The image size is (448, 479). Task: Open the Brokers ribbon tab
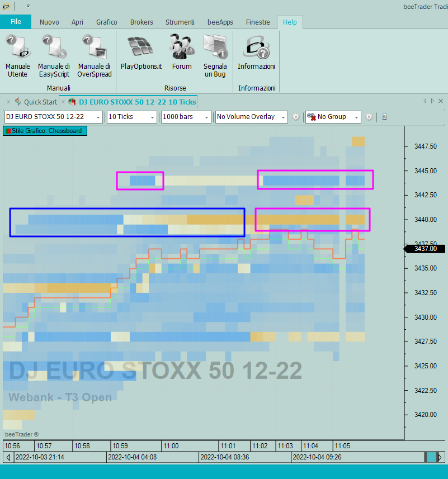click(x=142, y=22)
